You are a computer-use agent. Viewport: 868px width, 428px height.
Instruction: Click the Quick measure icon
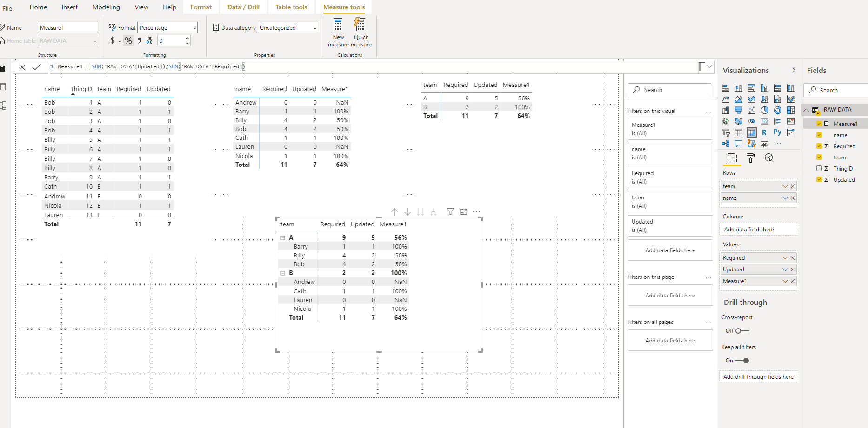360,24
